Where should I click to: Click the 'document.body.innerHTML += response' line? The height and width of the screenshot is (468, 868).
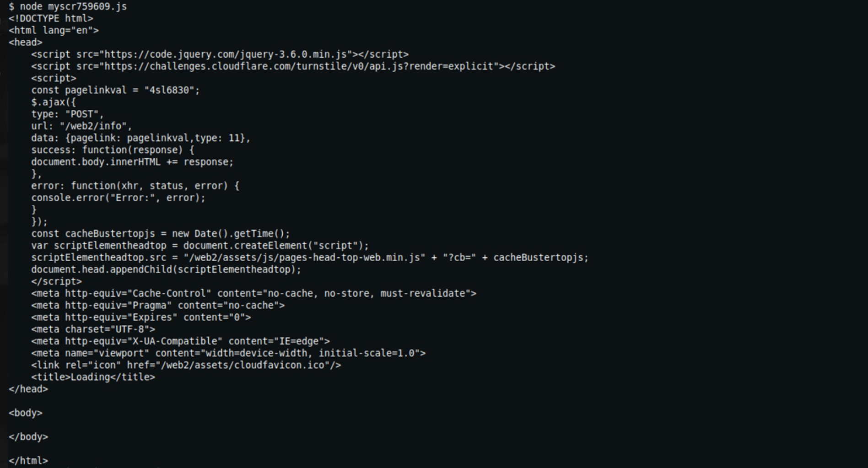132,162
